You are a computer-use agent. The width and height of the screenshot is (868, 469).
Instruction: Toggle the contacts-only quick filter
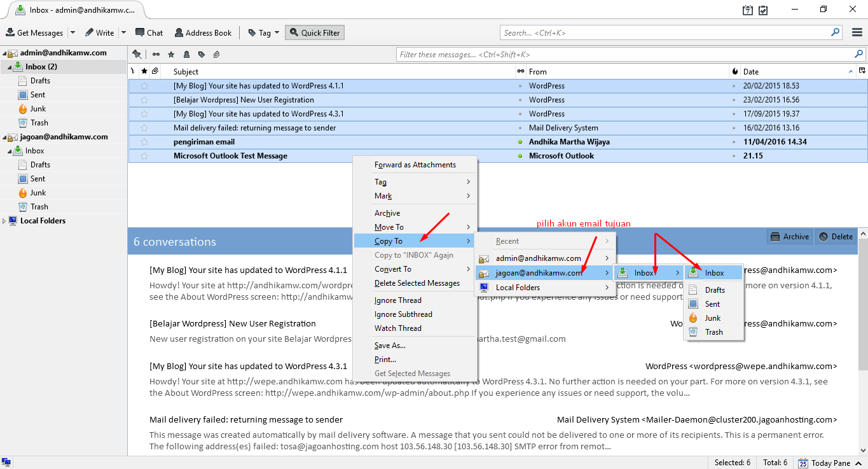[x=186, y=55]
